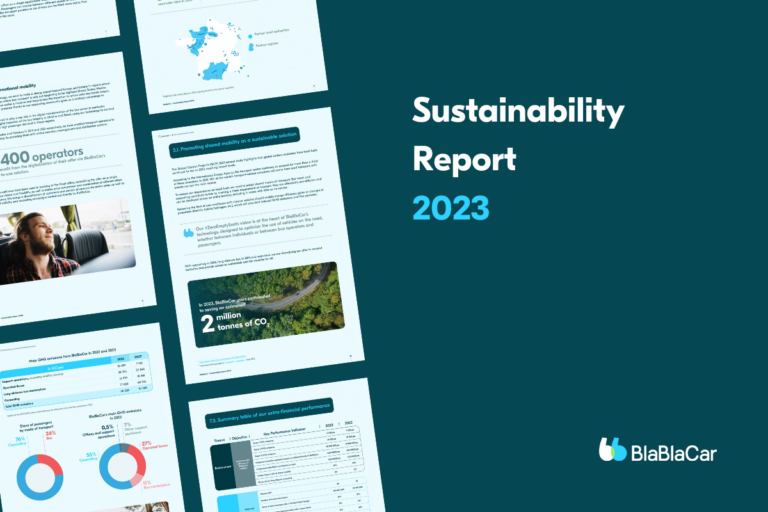
Task: Click the 'Sustainability' heading text
Action: 518,112
